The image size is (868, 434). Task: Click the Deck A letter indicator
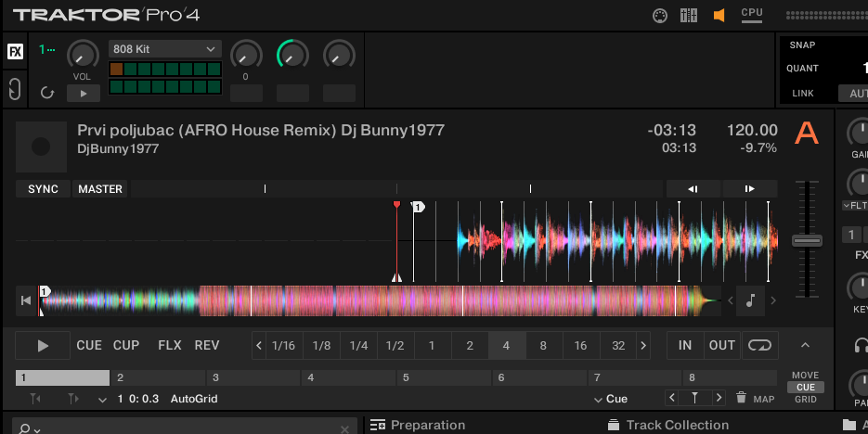point(807,134)
